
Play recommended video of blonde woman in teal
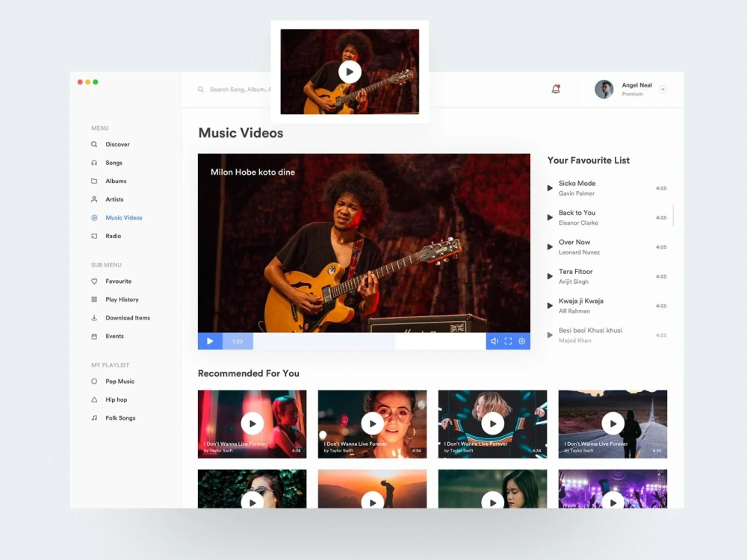coord(492,424)
